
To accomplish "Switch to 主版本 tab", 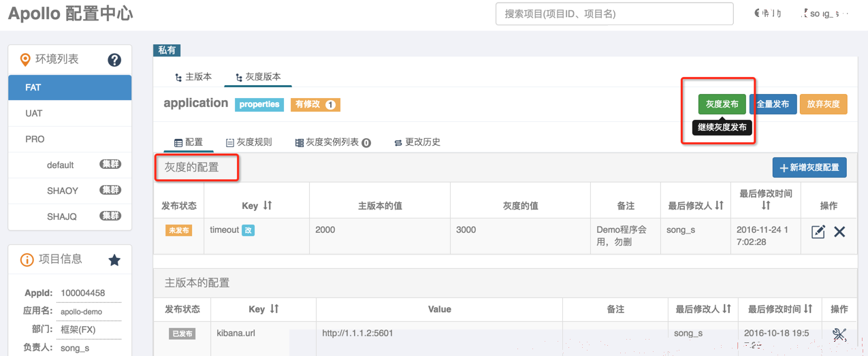I will point(193,77).
